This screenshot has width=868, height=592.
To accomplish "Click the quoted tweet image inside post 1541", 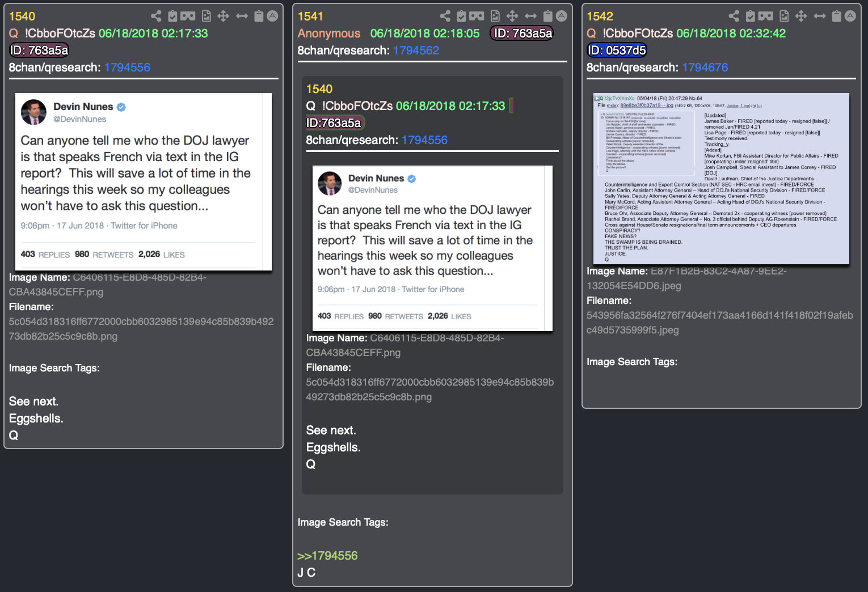I will pyautogui.click(x=432, y=248).
